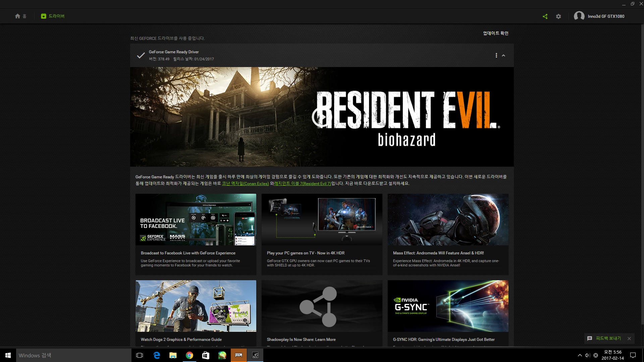Click 'Mass Effect: Andromeda Will Feature Ansel' title

point(438,253)
